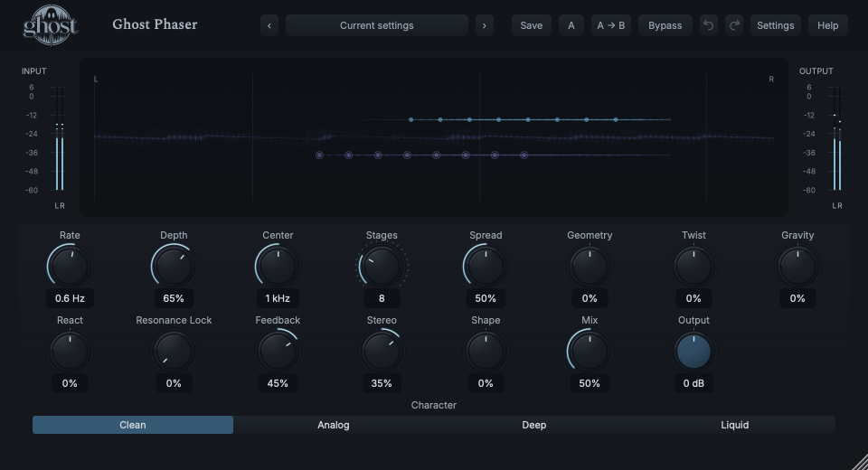Select the next preset arrow
Viewport: 868px width, 470px height.
pyautogui.click(x=485, y=25)
